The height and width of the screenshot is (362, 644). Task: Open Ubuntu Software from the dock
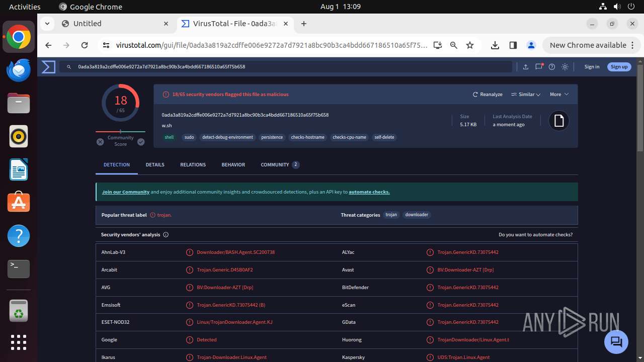(x=19, y=202)
